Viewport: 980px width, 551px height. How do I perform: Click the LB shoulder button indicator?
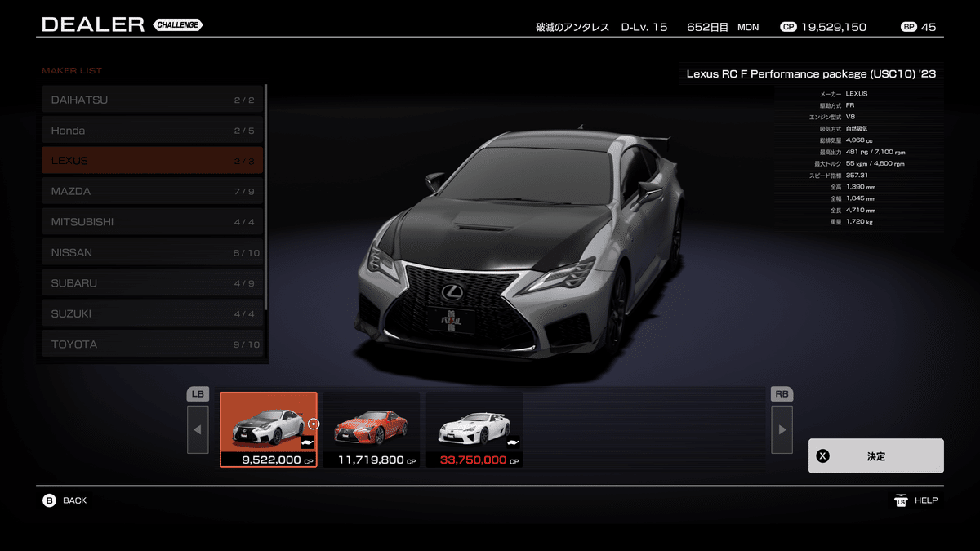(x=198, y=394)
